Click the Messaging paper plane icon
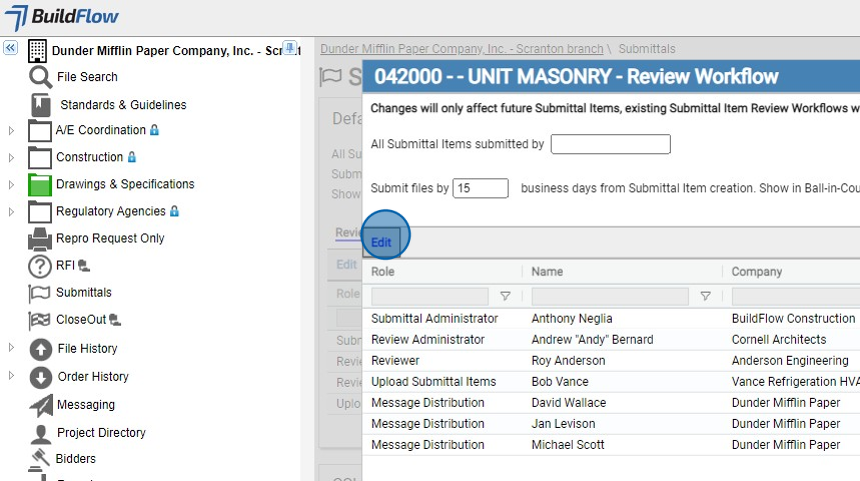The height and width of the screenshot is (481, 860). [41, 405]
